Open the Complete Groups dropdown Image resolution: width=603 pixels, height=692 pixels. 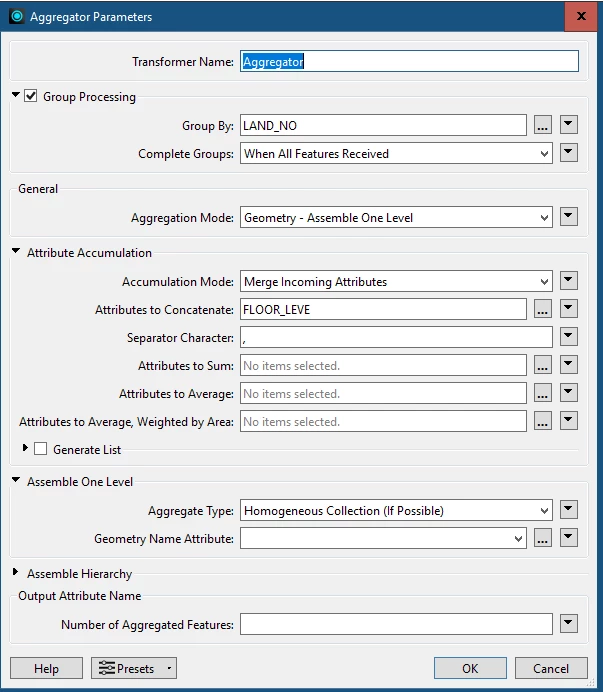click(x=396, y=153)
